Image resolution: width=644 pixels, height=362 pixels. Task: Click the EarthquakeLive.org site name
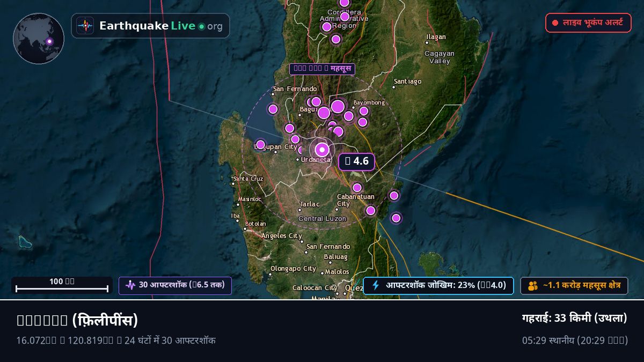pyautogui.click(x=161, y=26)
